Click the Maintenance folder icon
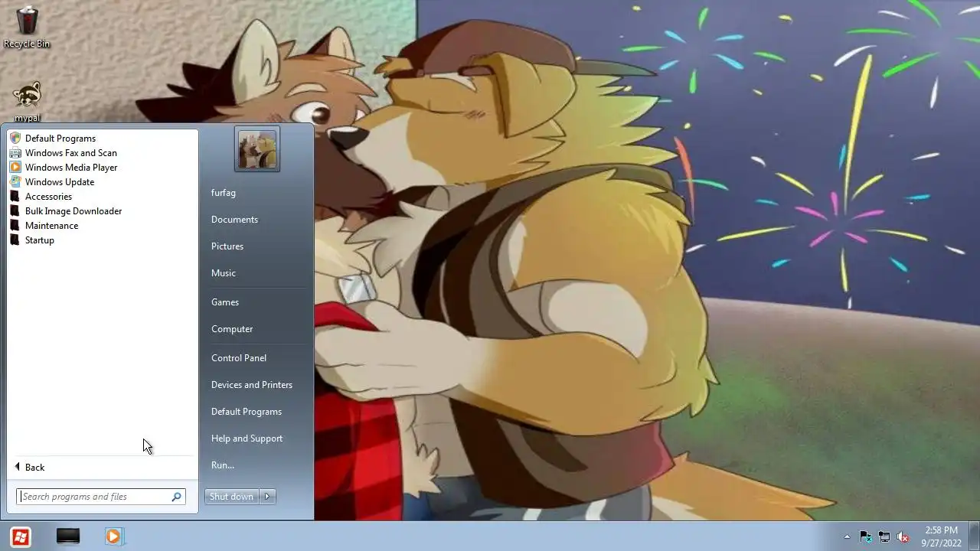980x551 pixels. (x=15, y=226)
